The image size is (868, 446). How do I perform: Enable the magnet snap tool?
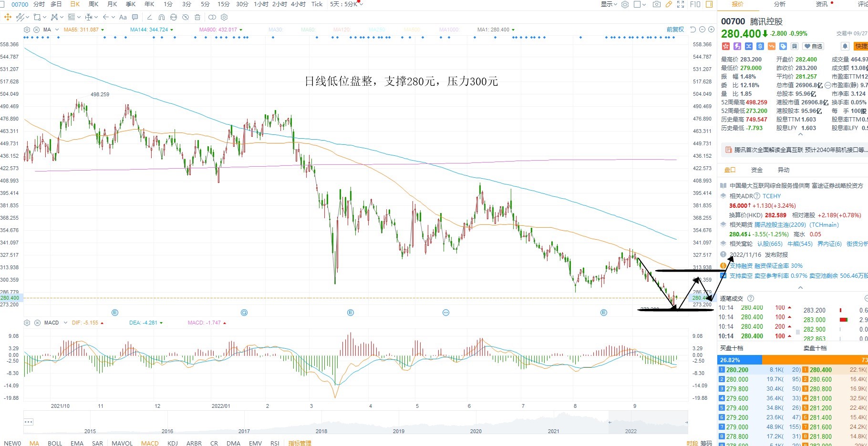click(x=162, y=17)
